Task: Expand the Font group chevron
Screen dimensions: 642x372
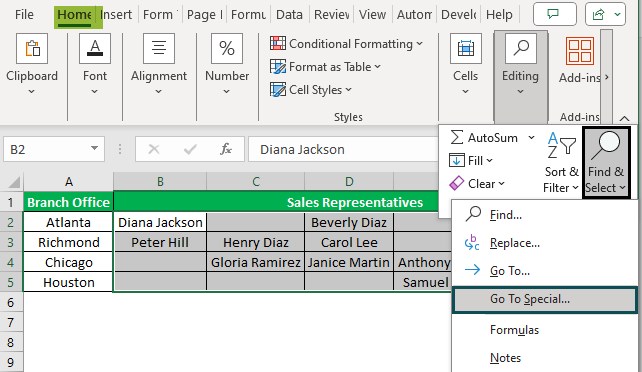Action: click(95, 91)
